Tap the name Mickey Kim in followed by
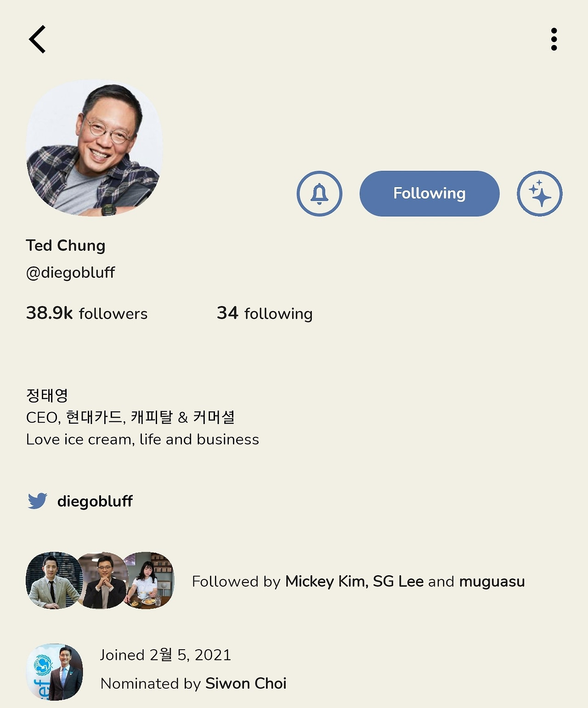Image resolution: width=588 pixels, height=708 pixels. pyautogui.click(x=326, y=581)
